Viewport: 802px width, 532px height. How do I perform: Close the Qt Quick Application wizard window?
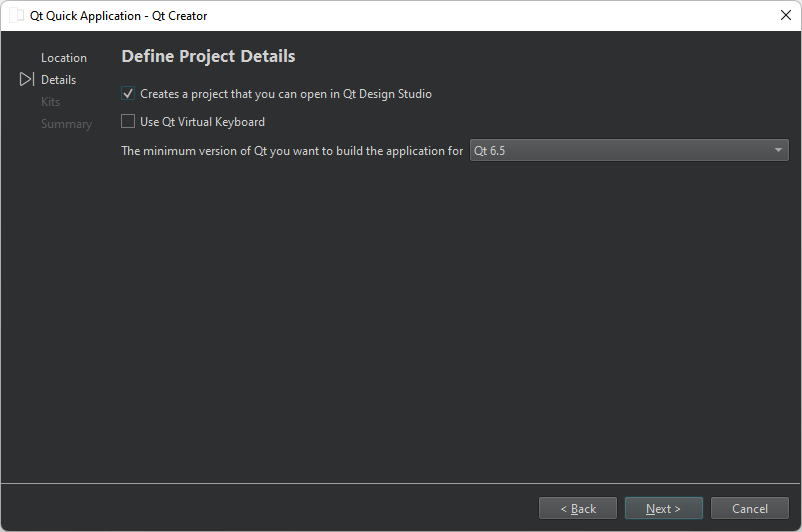tap(785, 16)
